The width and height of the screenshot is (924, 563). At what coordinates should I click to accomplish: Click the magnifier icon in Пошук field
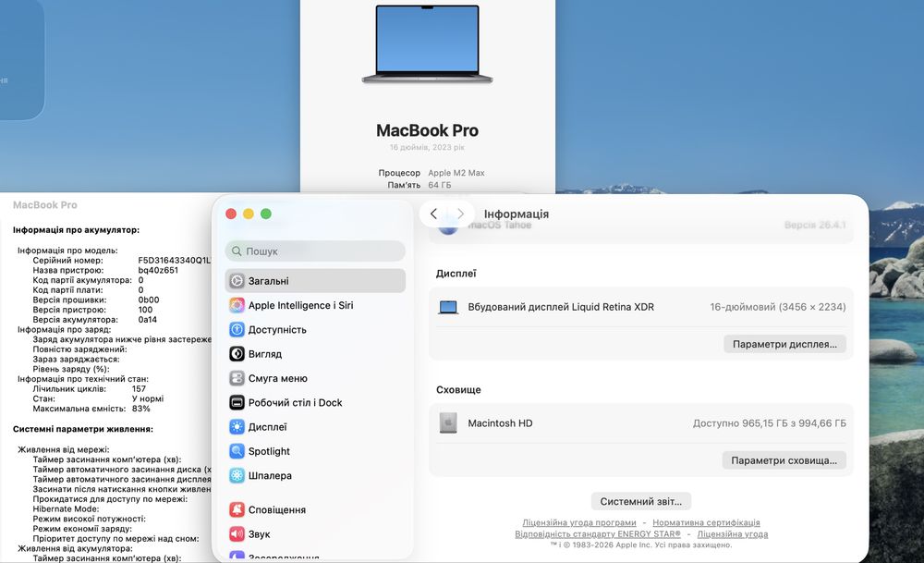coord(237,251)
